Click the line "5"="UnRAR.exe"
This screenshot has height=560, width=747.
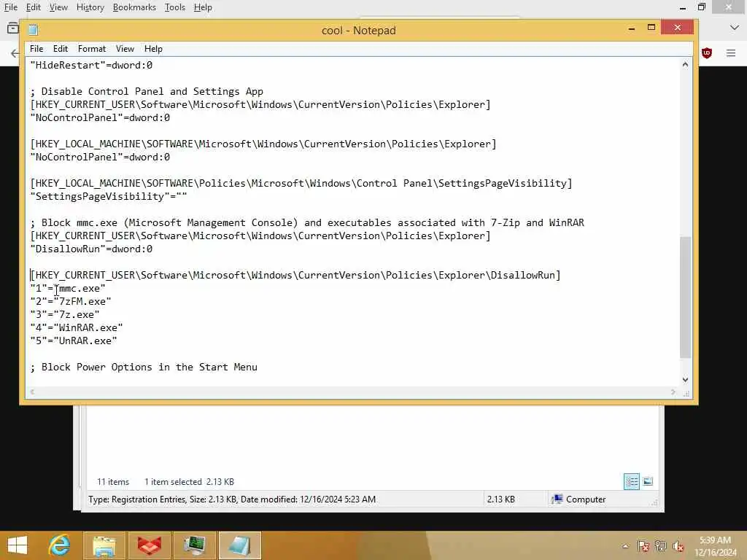click(74, 341)
